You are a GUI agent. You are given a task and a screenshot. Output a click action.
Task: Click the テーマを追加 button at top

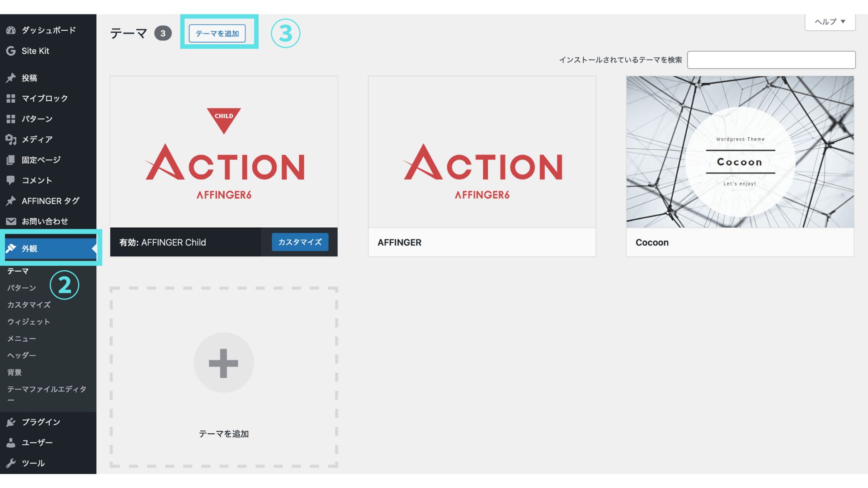point(217,33)
